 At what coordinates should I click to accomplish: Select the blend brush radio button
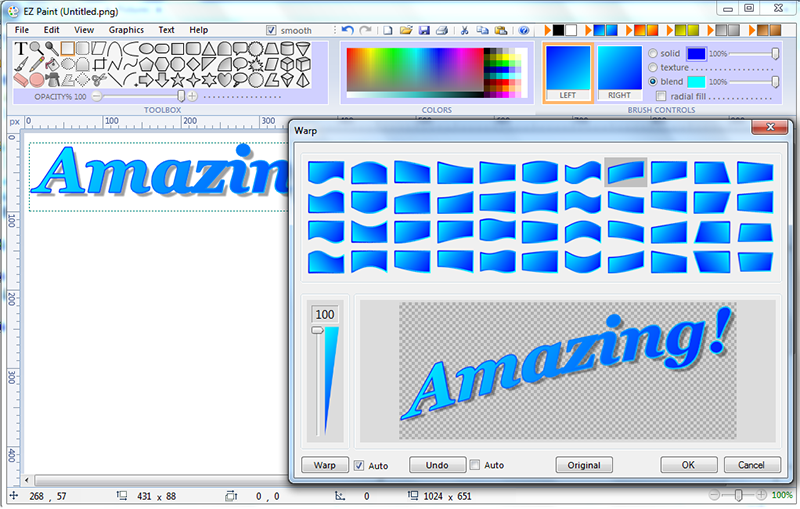(x=653, y=82)
